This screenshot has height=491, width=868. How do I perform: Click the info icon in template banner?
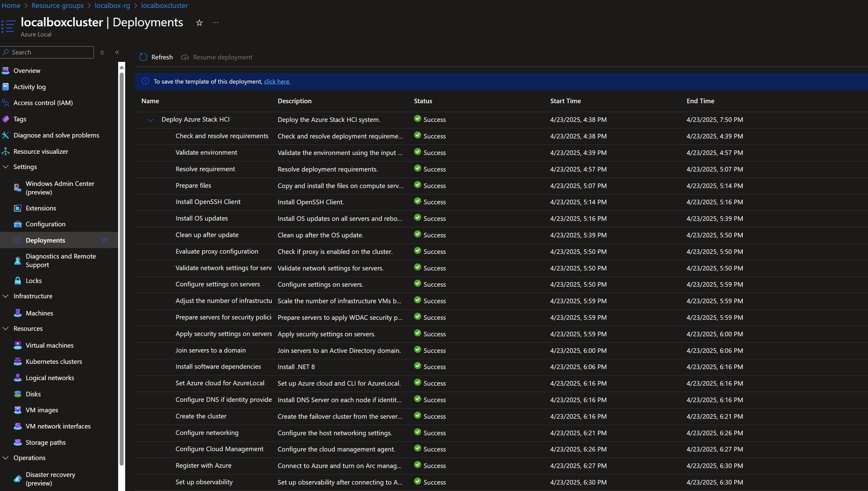tap(145, 81)
